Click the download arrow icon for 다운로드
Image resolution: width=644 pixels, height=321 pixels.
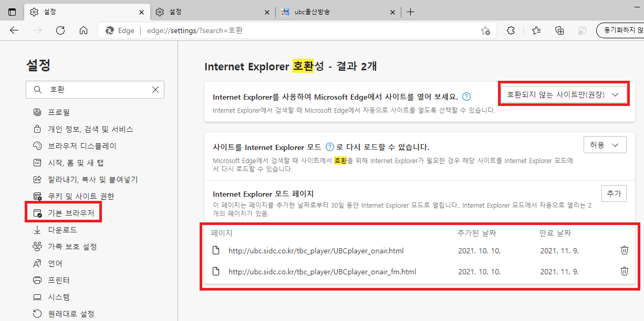click(37, 230)
